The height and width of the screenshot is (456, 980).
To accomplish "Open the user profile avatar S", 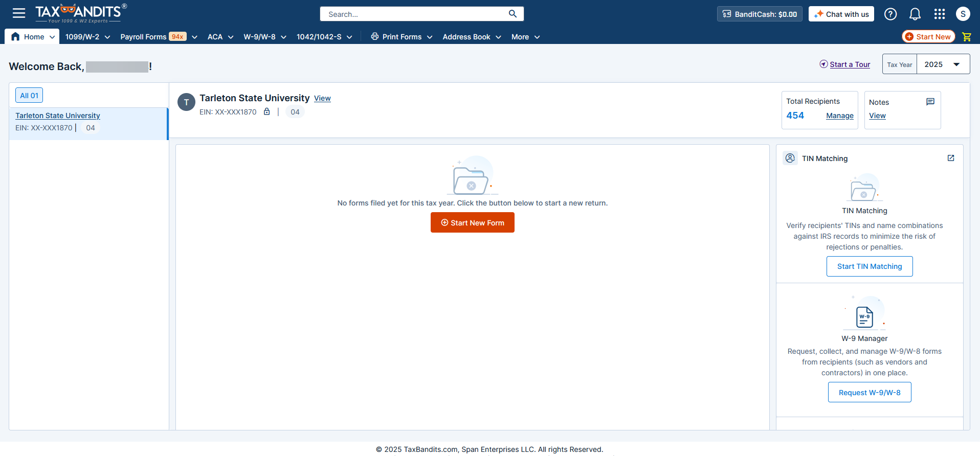I will pos(963,14).
